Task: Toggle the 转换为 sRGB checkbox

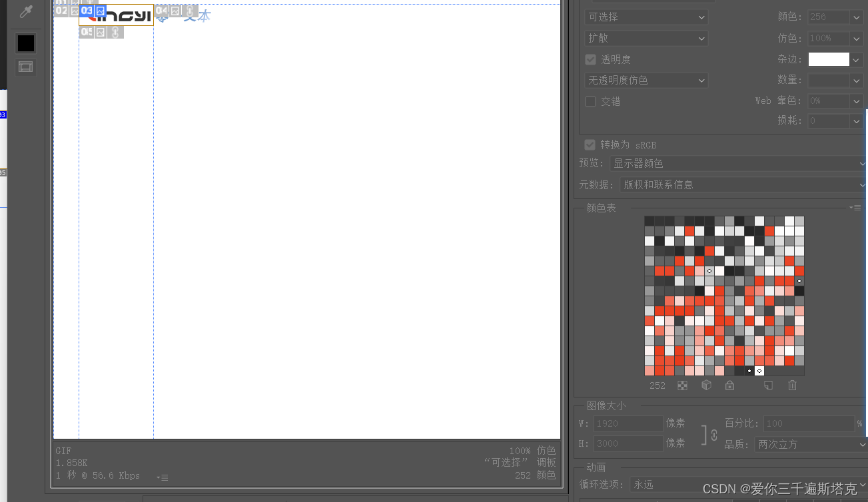Action: (590, 144)
